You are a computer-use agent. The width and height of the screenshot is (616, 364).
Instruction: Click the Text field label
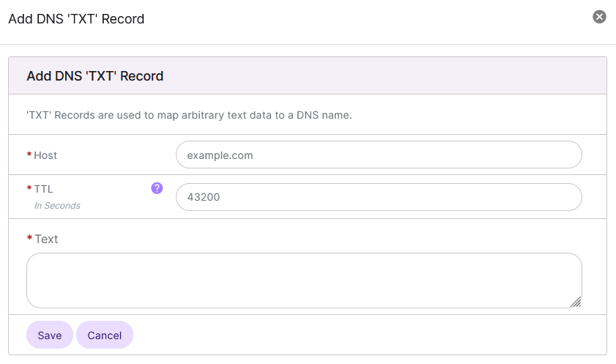point(46,239)
